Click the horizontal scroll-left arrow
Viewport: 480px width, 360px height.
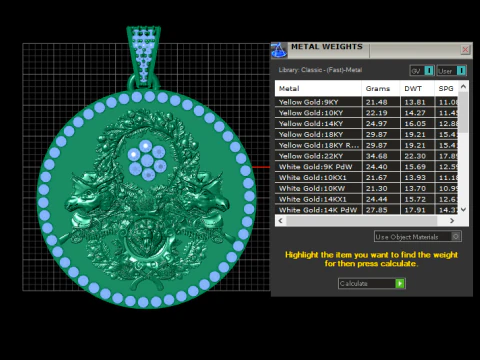pyautogui.click(x=280, y=221)
